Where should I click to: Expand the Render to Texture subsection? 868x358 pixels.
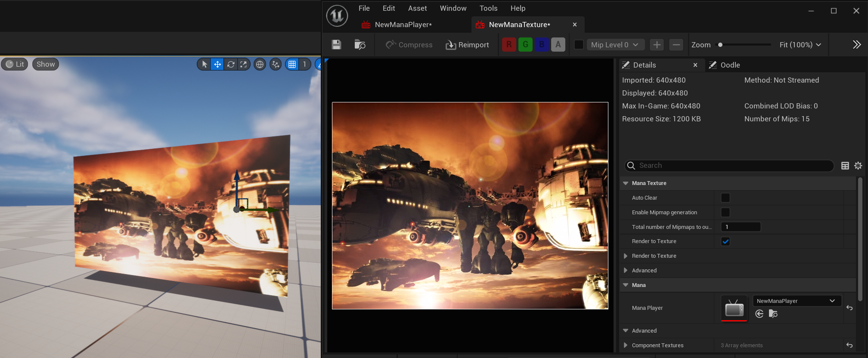[626, 256]
